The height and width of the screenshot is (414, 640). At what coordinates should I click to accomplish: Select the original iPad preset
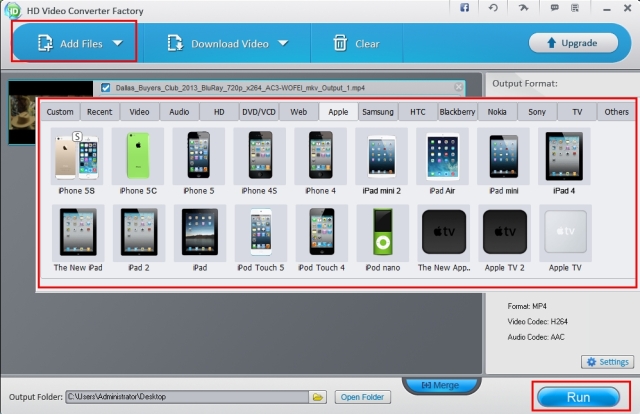click(x=200, y=233)
